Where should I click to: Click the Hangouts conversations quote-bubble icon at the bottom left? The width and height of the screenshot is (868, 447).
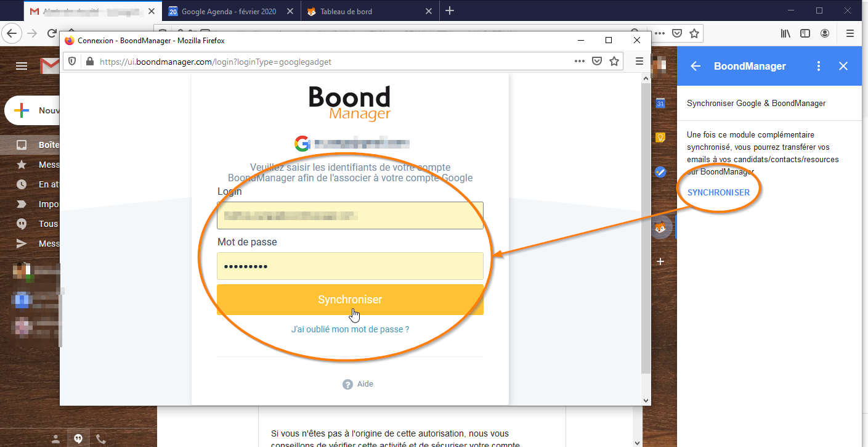[x=78, y=438]
